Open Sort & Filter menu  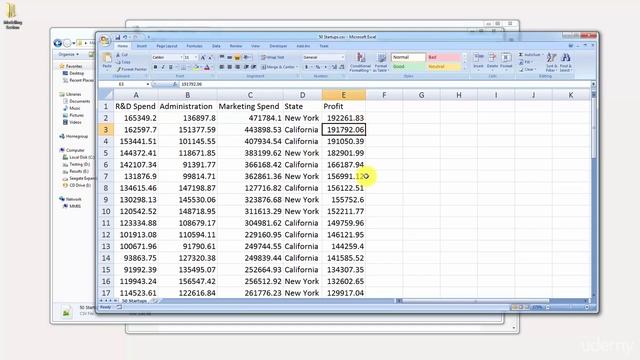551,62
